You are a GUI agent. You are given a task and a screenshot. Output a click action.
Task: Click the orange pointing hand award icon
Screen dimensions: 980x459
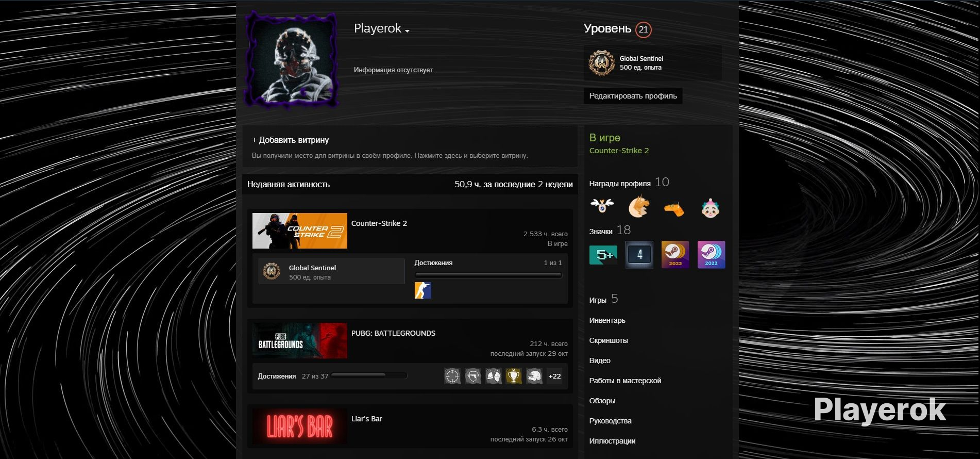674,208
